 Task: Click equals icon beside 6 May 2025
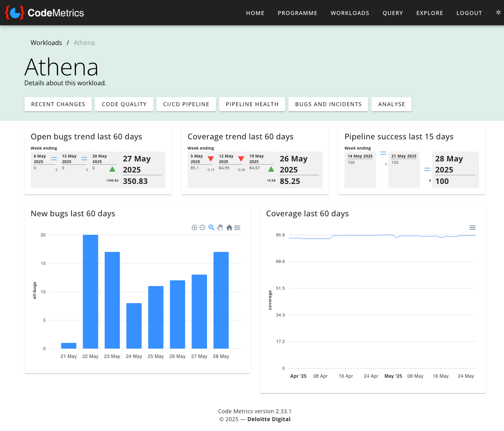[x=54, y=159]
